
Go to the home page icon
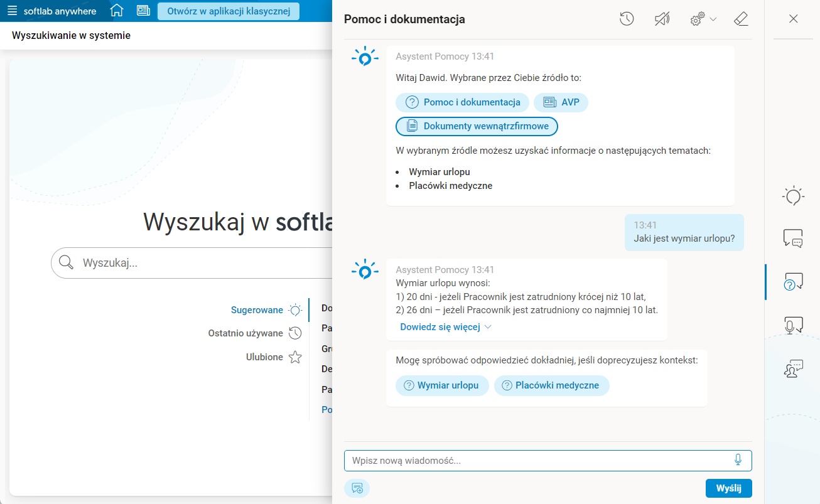click(117, 11)
